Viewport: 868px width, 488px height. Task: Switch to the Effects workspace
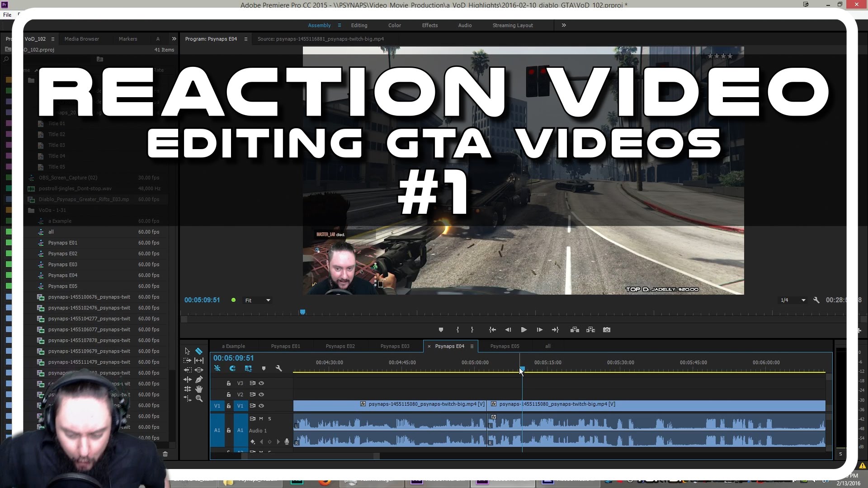pyautogui.click(x=429, y=25)
